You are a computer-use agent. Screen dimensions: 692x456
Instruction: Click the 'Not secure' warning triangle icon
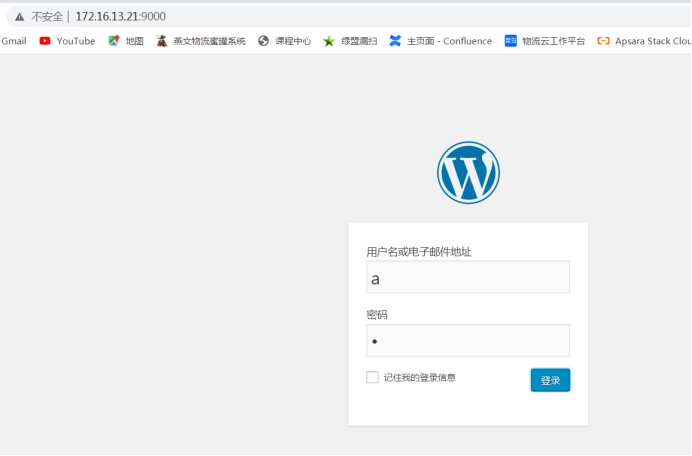coord(19,17)
